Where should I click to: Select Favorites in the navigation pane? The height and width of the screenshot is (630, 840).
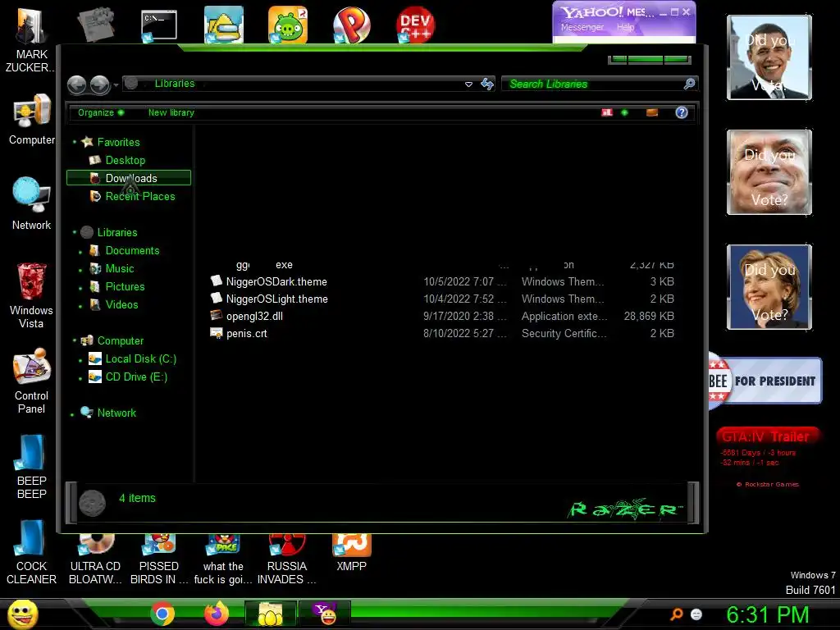(x=118, y=142)
